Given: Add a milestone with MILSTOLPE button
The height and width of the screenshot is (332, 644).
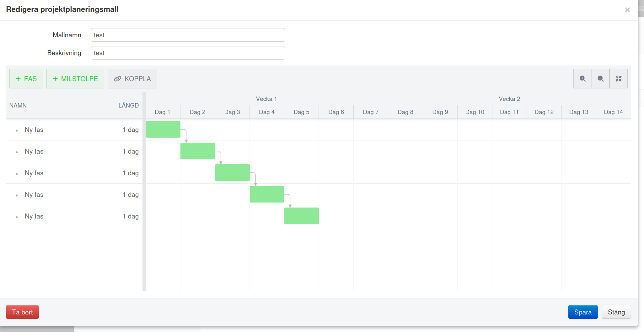Looking at the screenshot, I should click(x=75, y=79).
